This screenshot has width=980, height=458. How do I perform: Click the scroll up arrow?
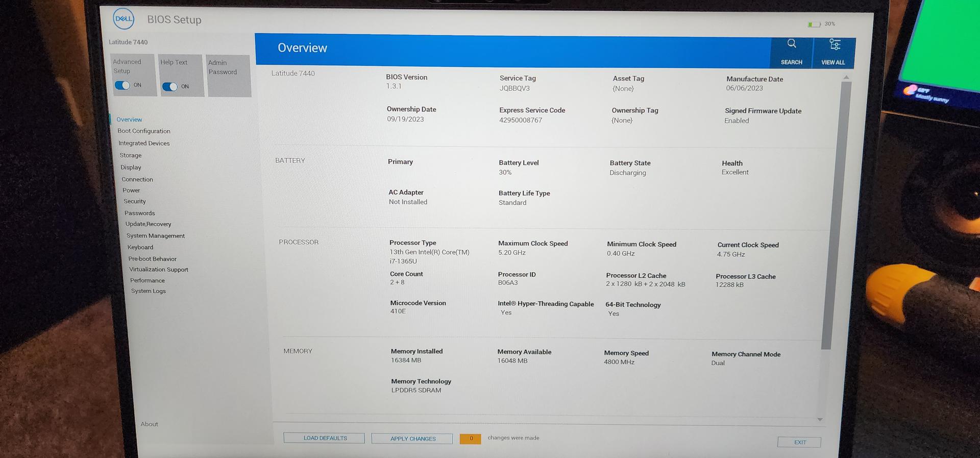coord(846,77)
